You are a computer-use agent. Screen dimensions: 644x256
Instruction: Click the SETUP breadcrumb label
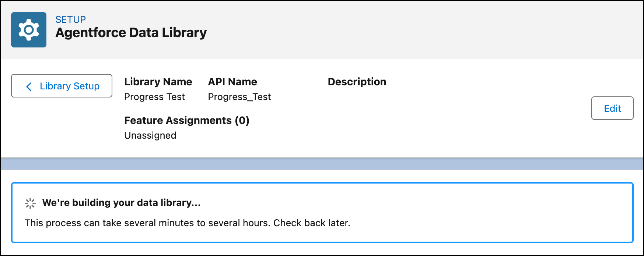tap(70, 19)
